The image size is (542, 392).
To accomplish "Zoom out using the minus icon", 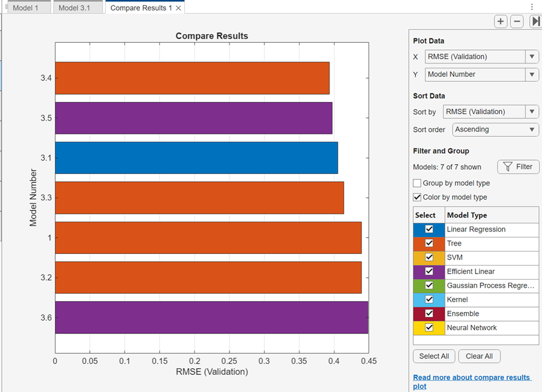I will coord(516,21).
